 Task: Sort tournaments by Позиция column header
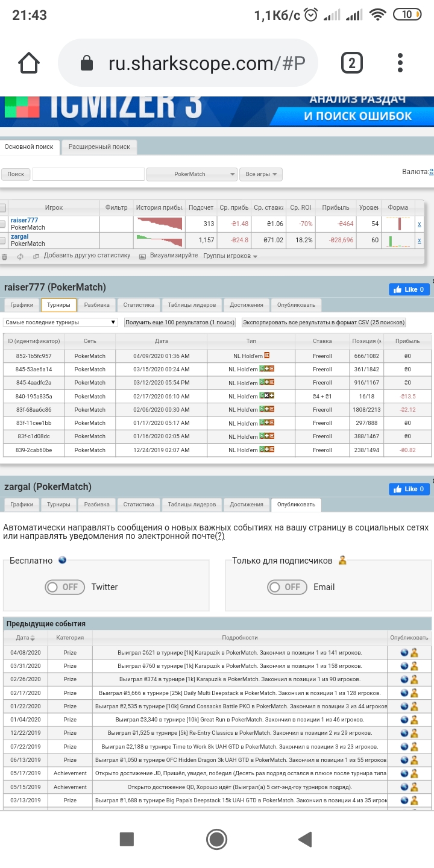click(366, 341)
